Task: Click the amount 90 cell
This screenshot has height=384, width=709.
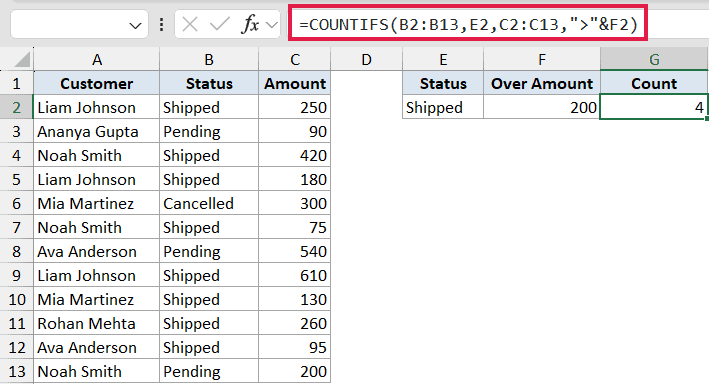Action: tap(295, 131)
